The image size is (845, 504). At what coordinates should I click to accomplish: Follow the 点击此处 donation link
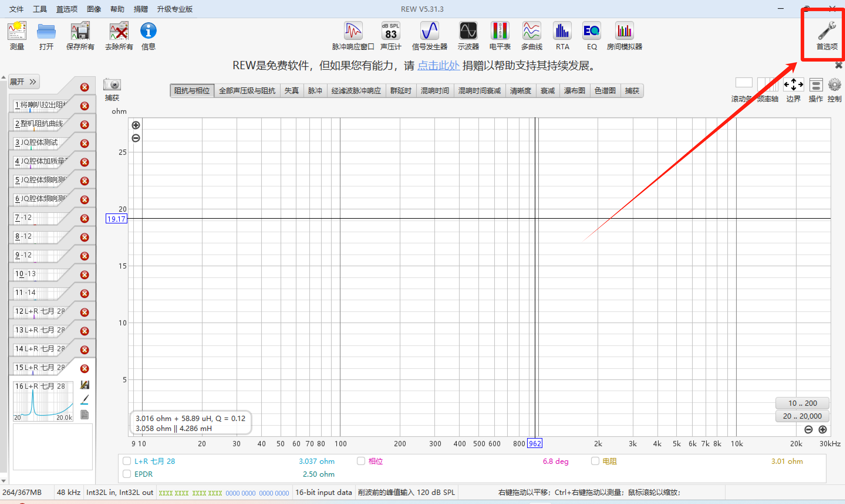coord(438,65)
